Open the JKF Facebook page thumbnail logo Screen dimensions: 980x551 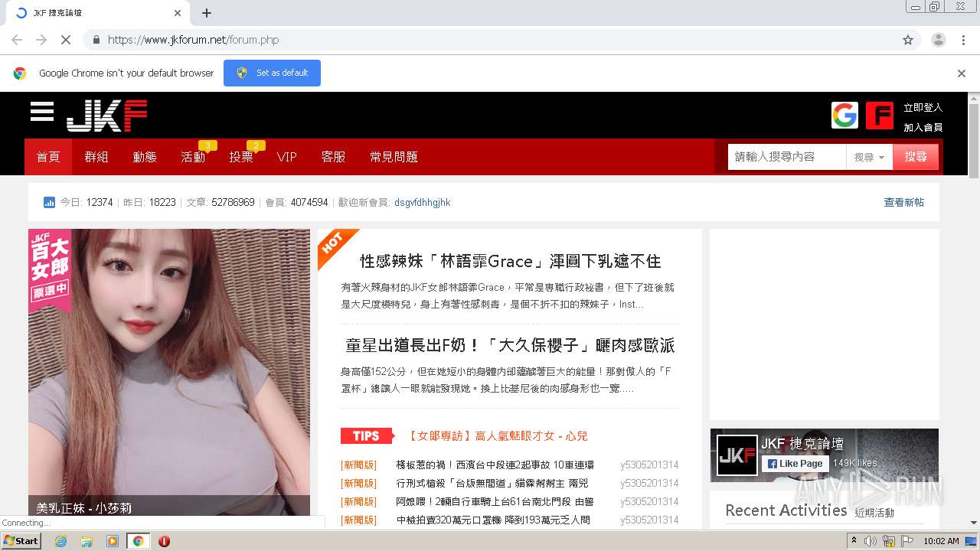(737, 455)
